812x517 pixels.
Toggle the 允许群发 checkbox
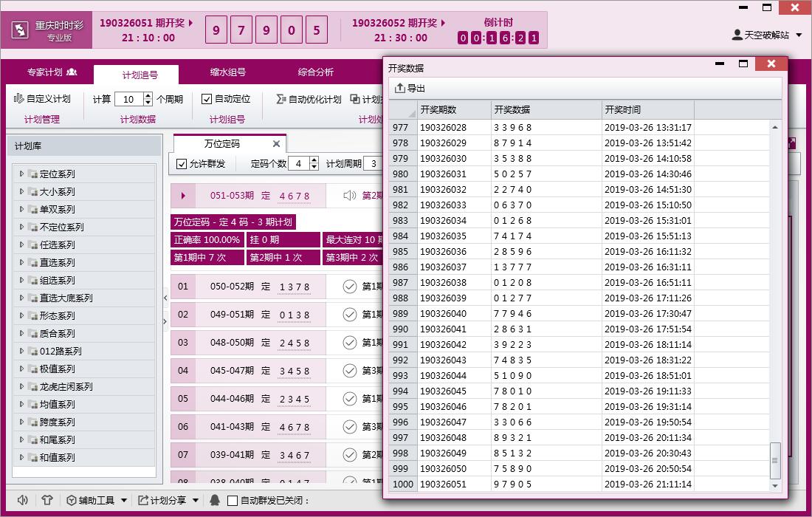(x=182, y=164)
